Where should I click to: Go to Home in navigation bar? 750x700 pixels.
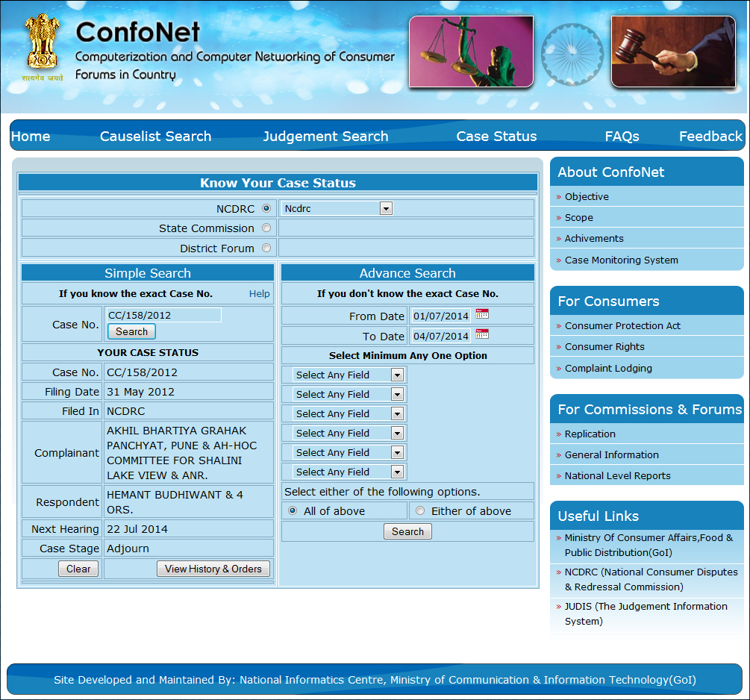click(x=31, y=137)
